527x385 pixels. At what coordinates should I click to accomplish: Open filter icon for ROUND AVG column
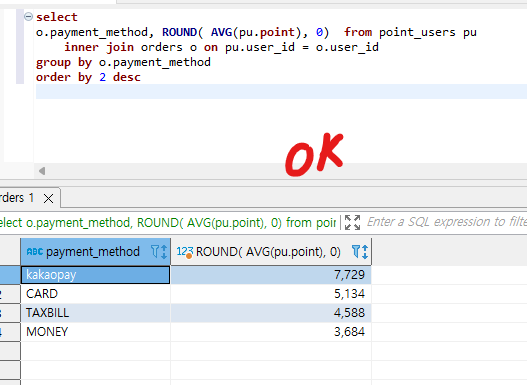point(356,251)
